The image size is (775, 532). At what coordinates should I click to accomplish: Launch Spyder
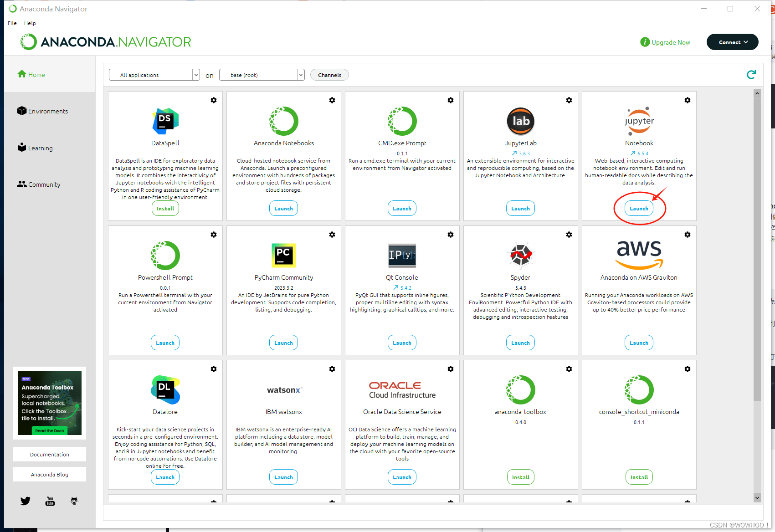pos(520,343)
